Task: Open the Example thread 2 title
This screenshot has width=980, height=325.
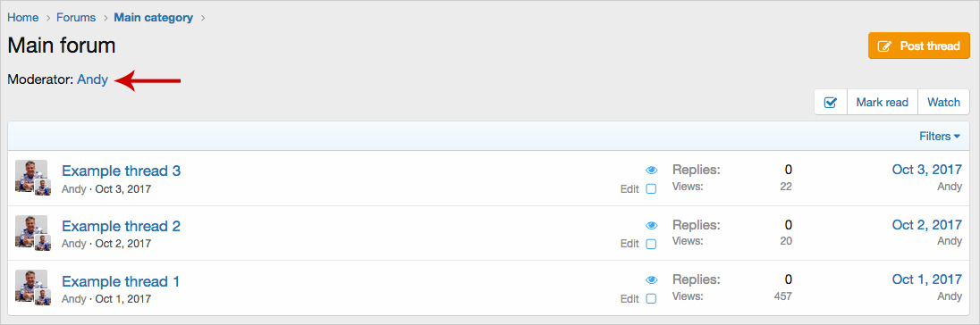Action: click(x=122, y=226)
